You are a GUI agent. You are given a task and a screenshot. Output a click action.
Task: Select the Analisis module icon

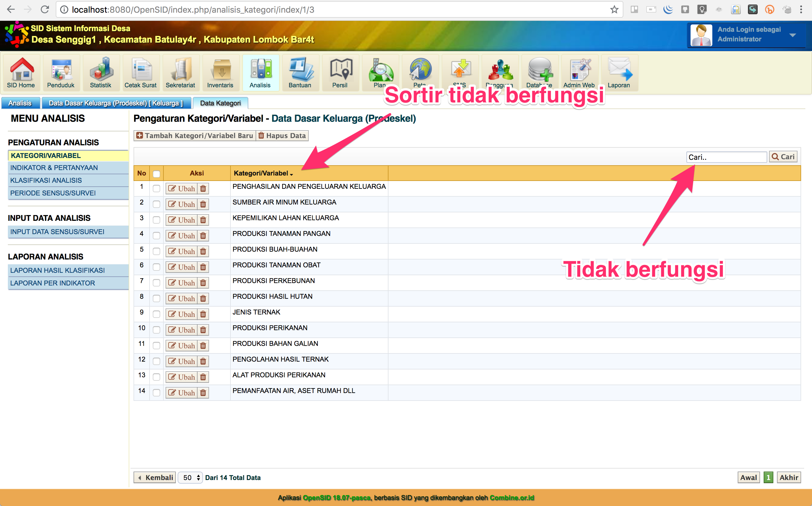261,72
